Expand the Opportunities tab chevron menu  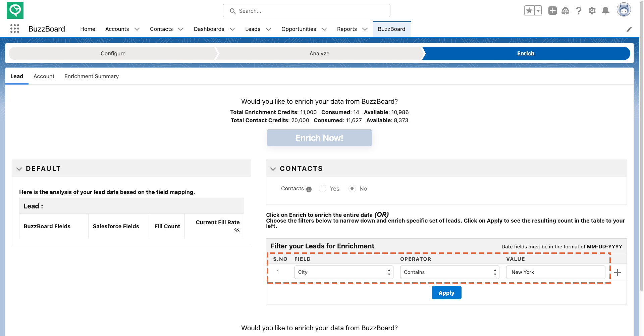click(324, 30)
